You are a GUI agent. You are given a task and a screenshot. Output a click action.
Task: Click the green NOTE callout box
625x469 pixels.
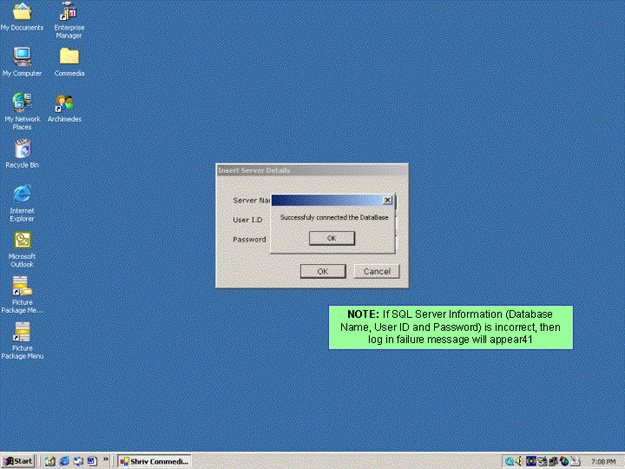(x=451, y=328)
